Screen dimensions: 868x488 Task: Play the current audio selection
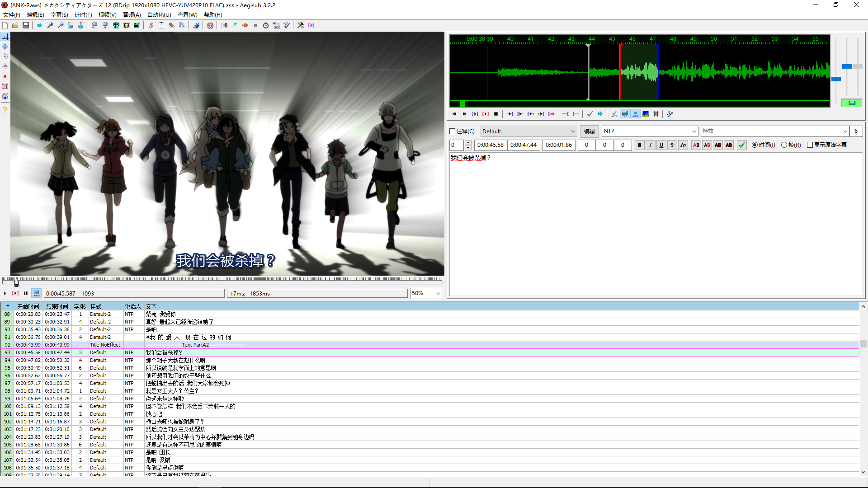(475, 114)
